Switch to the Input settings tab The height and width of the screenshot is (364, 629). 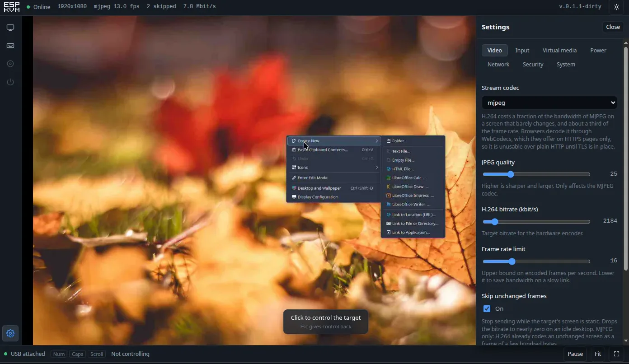[x=522, y=50]
